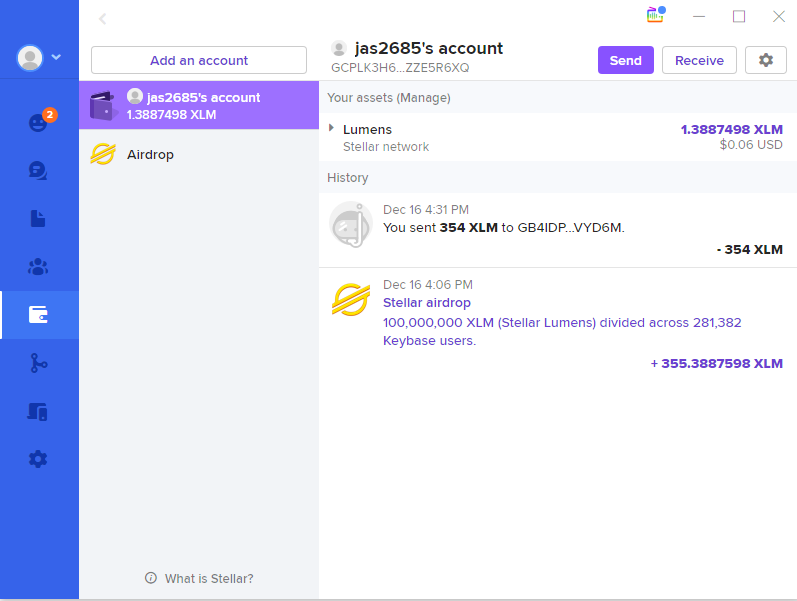Click the Dec 16 4:06 PM timestamp
Screen dimensions: 797x601
[x=427, y=285]
